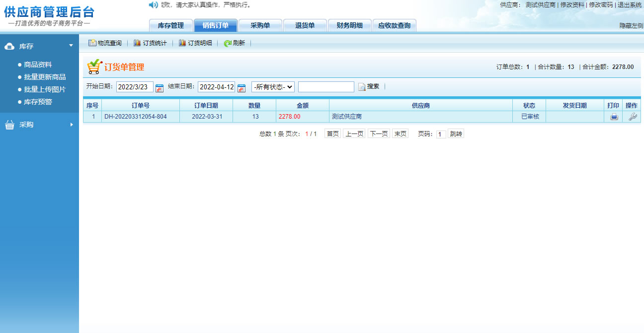644x333 pixels.
Task: Click the 金额 column header
Action: pyautogui.click(x=303, y=105)
